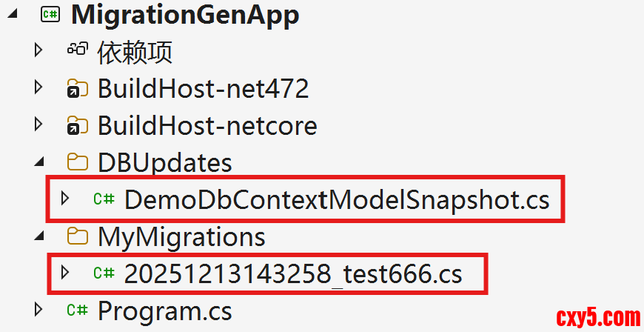Screen dimensions: 644x332
Task: Click the BuildHost-net472 linked folder icon
Action: [76, 89]
